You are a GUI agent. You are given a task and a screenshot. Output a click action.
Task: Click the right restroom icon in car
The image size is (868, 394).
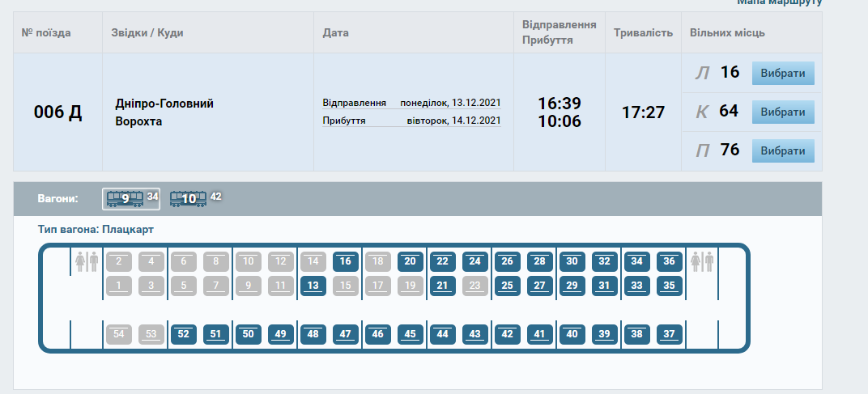click(703, 261)
